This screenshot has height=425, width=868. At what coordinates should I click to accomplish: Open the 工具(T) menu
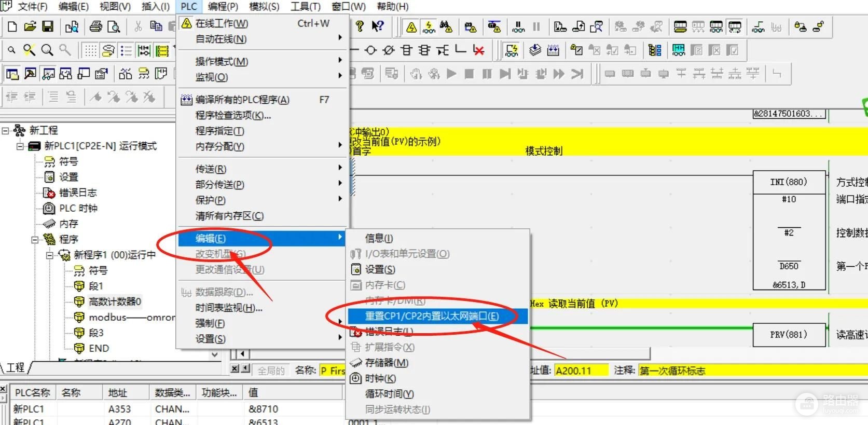306,7
